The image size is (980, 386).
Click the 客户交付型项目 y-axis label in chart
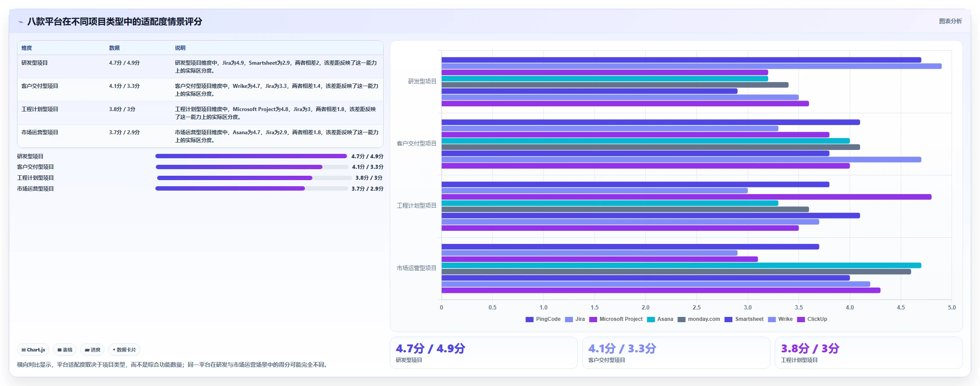pos(416,143)
